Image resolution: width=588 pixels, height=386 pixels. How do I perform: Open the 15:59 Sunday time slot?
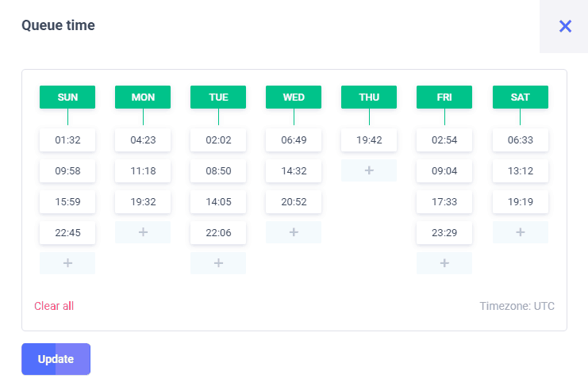click(x=67, y=202)
